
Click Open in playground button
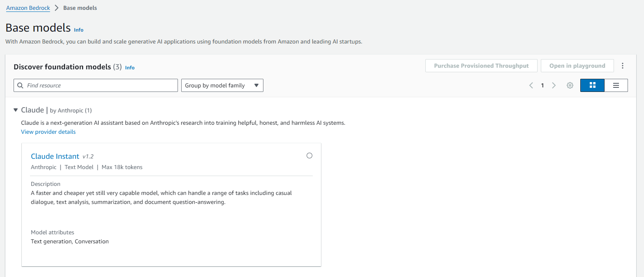click(x=577, y=66)
